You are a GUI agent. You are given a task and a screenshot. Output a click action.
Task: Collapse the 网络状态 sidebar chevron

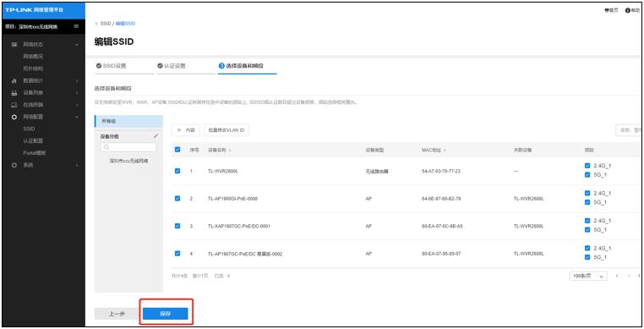tap(77, 45)
